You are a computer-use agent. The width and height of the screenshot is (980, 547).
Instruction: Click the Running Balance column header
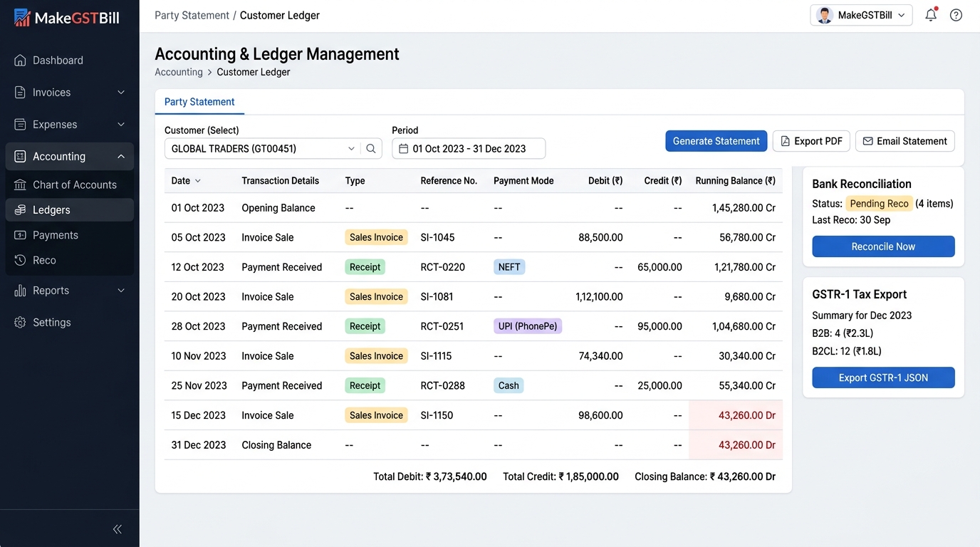pyautogui.click(x=735, y=181)
